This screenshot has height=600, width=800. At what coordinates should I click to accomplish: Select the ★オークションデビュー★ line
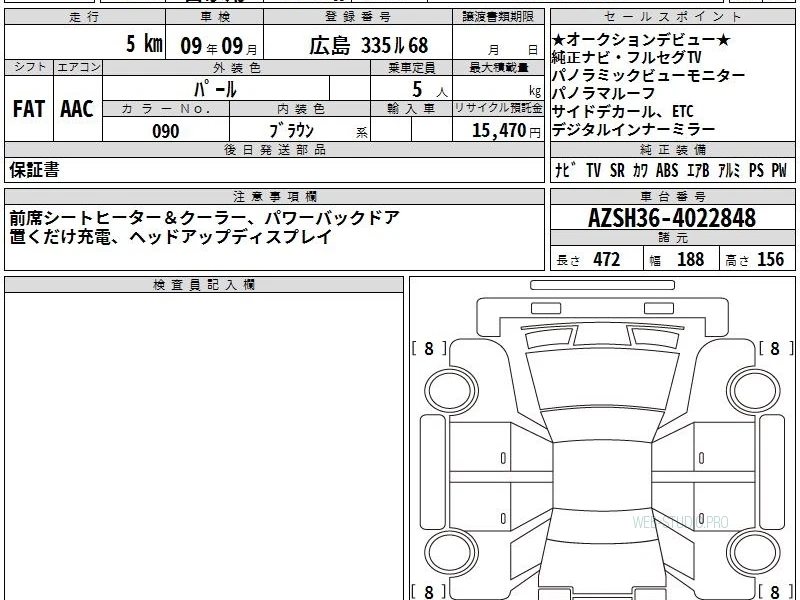point(641,39)
